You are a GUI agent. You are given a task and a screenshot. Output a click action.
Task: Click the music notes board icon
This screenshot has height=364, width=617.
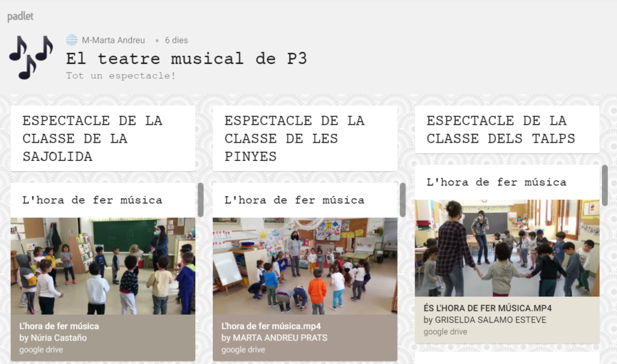(x=31, y=57)
